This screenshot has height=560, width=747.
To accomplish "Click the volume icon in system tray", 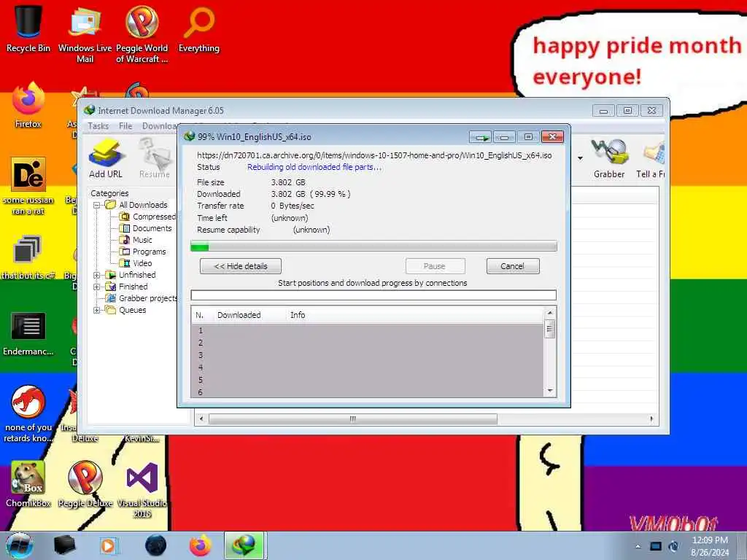I will [x=673, y=546].
